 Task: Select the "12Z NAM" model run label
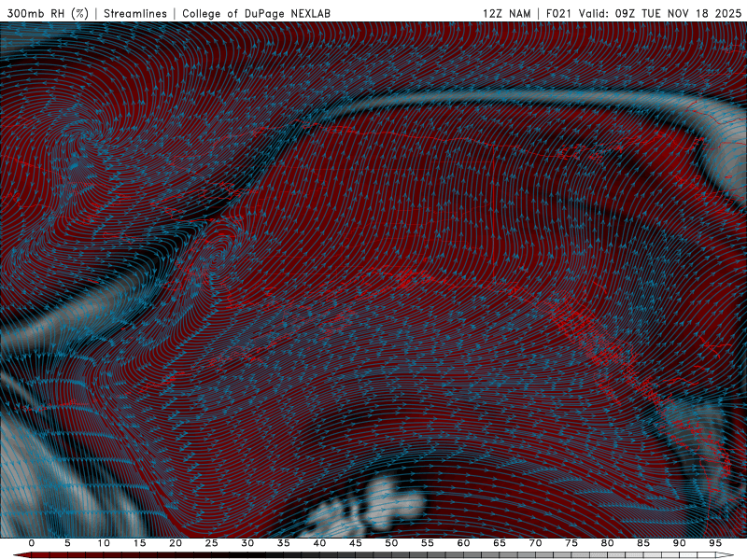[x=506, y=14]
